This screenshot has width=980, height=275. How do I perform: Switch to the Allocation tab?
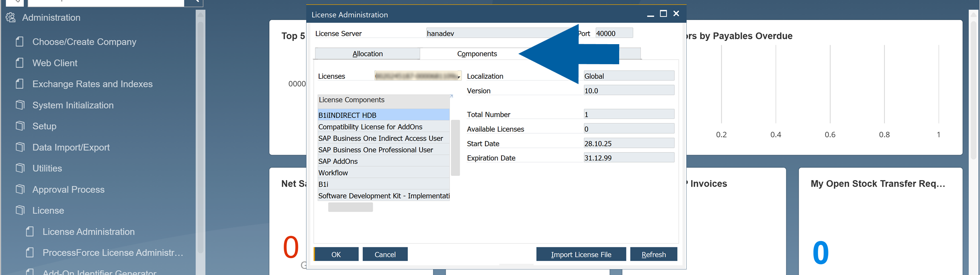coord(367,54)
